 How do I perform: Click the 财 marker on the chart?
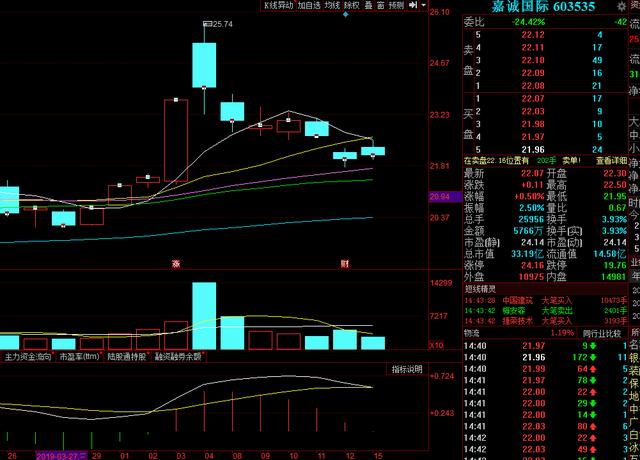(x=345, y=264)
